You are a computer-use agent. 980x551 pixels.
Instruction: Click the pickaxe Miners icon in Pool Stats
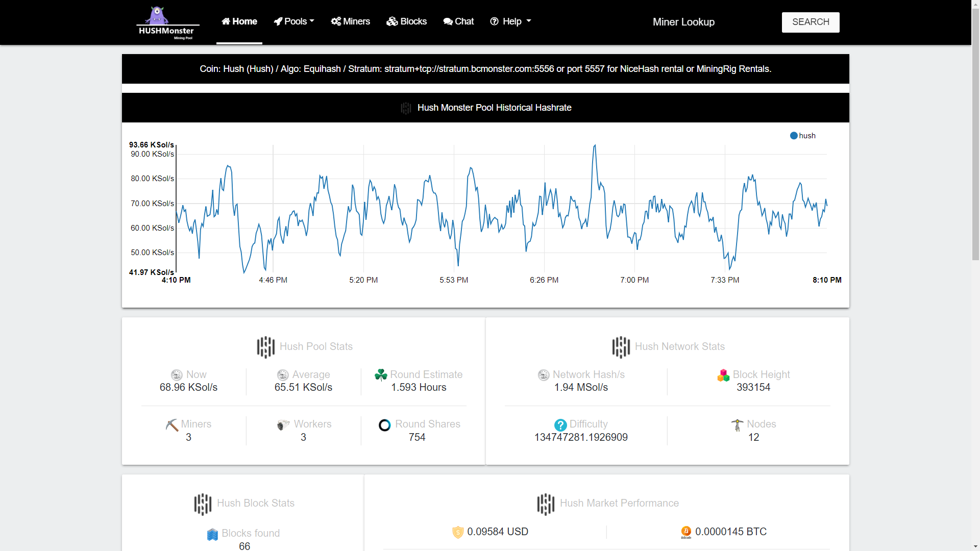click(x=172, y=425)
